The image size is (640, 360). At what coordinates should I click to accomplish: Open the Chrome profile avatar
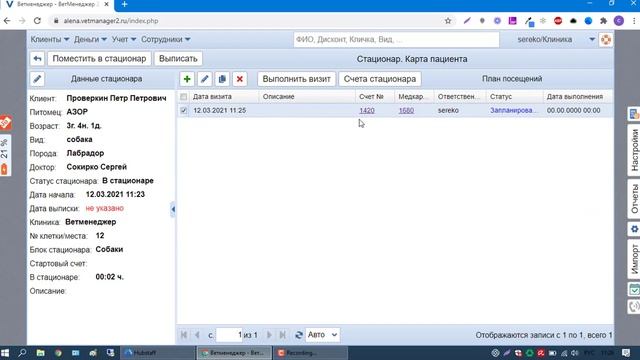click(x=619, y=21)
